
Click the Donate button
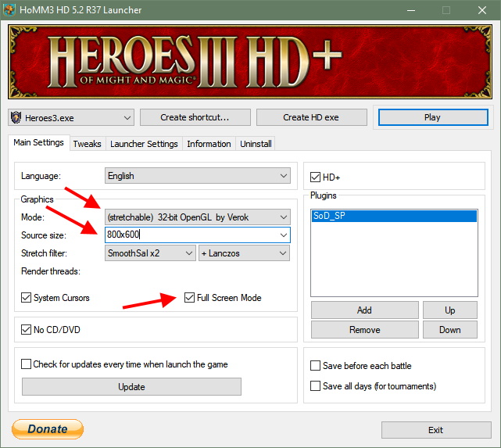48,428
